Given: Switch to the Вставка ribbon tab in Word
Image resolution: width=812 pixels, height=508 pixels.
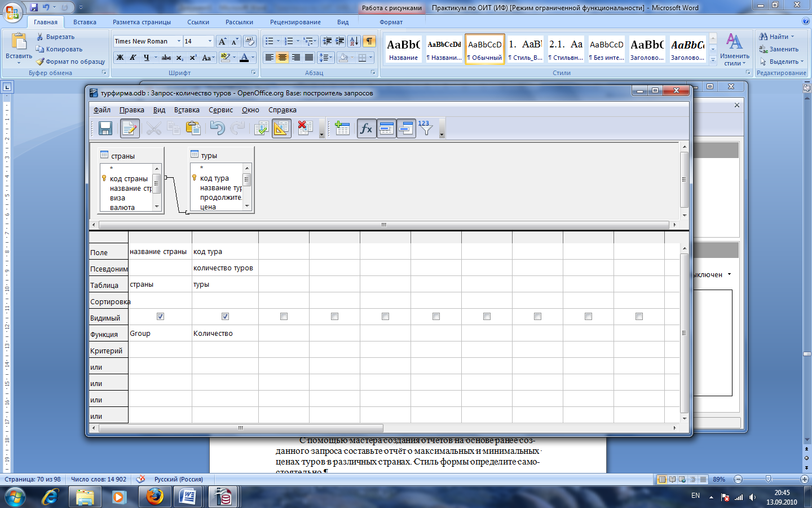Looking at the screenshot, I should [x=85, y=22].
